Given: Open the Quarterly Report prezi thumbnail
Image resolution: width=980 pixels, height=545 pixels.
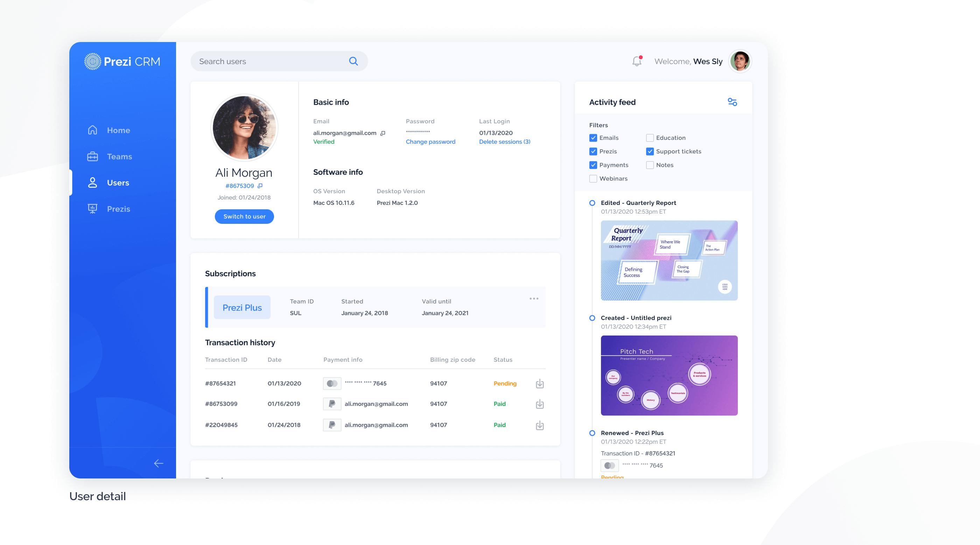Looking at the screenshot, I should click(x=669, y=260).
